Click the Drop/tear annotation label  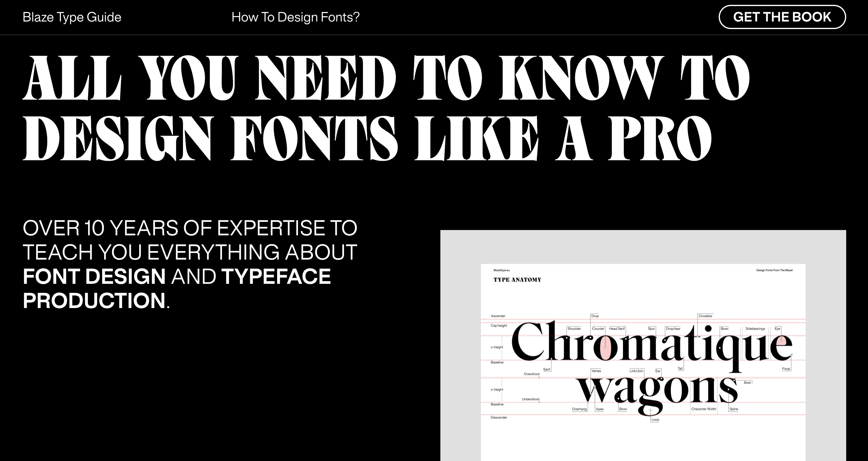673,329
